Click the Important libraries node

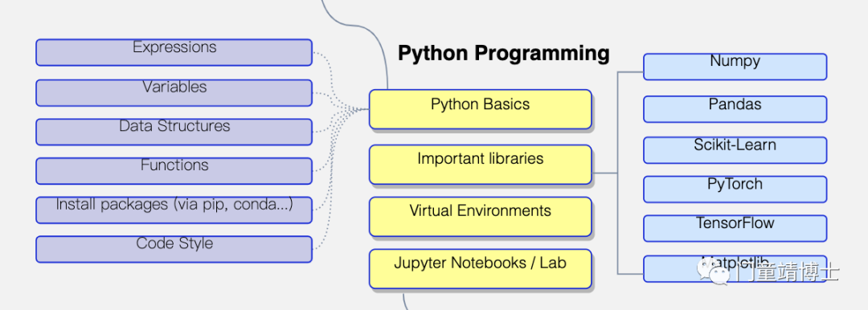[x=481, y=165]
